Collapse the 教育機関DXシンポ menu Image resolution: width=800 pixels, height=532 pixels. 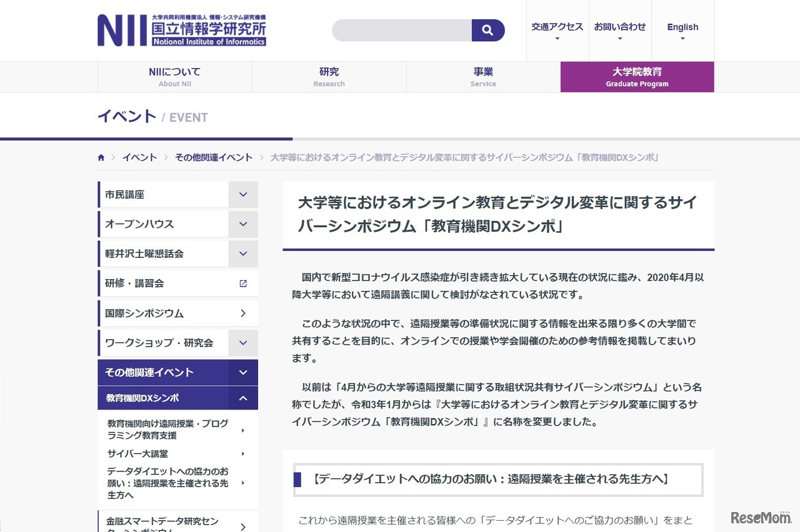coord(243,397)
